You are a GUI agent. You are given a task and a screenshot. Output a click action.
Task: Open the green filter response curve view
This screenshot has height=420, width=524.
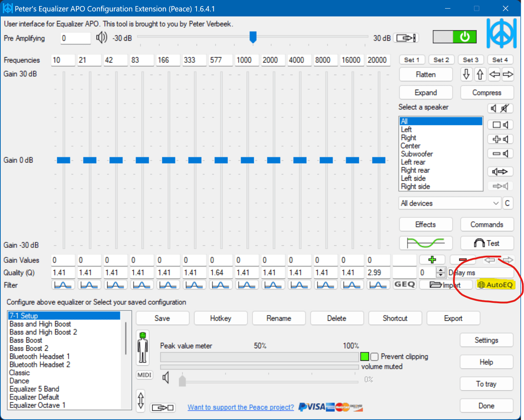[425, 243]
